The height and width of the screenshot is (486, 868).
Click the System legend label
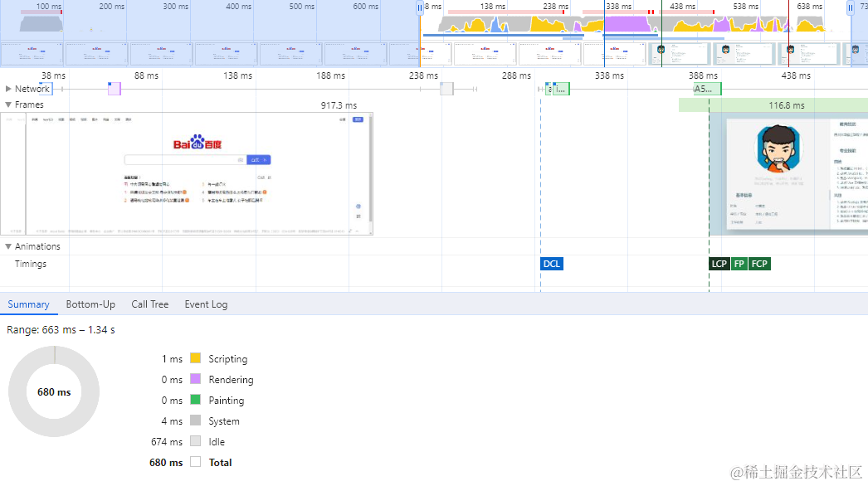point(224,421)
